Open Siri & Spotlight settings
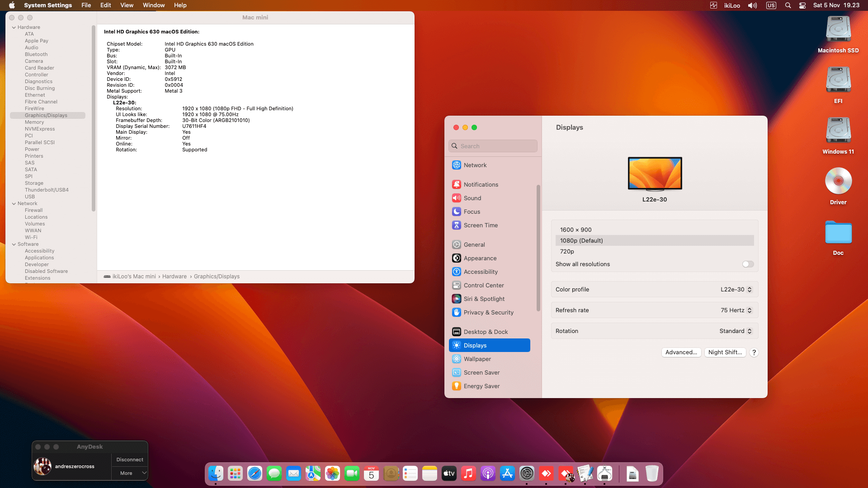868x488 pixels. click(484, 299)
